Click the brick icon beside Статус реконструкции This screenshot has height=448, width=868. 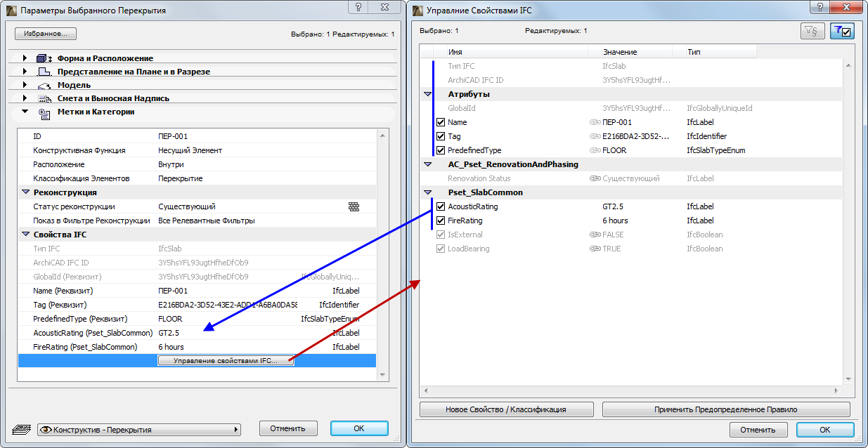(354, 206)
